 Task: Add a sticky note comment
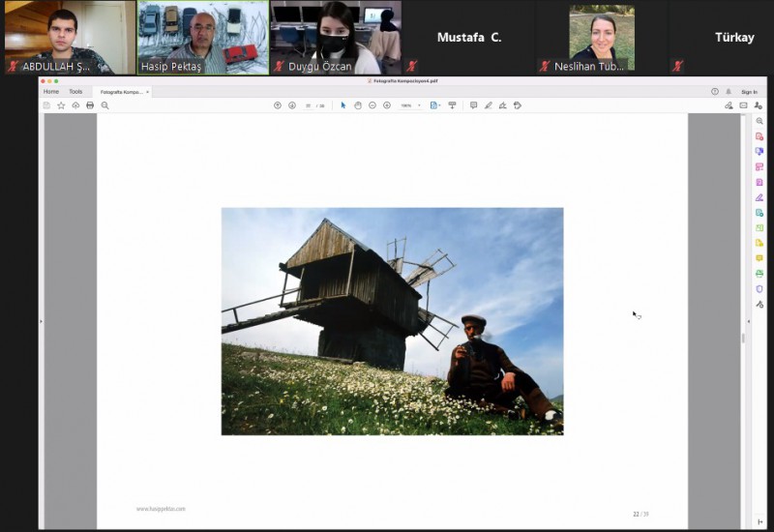(x=473, y=105)
